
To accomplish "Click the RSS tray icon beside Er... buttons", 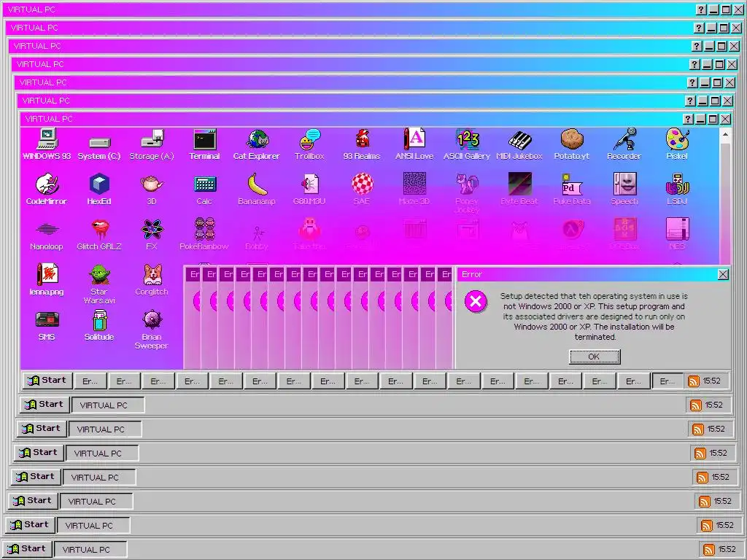I will pos(694,381).
